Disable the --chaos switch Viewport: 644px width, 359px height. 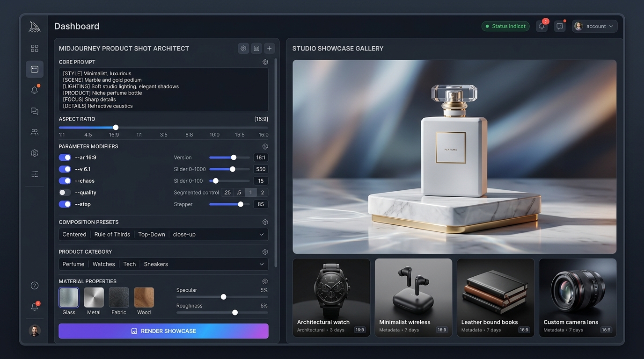click(x=65, y=181)
